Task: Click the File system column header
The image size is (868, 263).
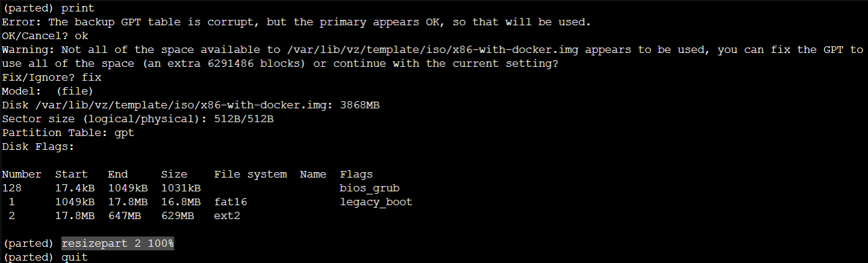Action: pos(250,175)
